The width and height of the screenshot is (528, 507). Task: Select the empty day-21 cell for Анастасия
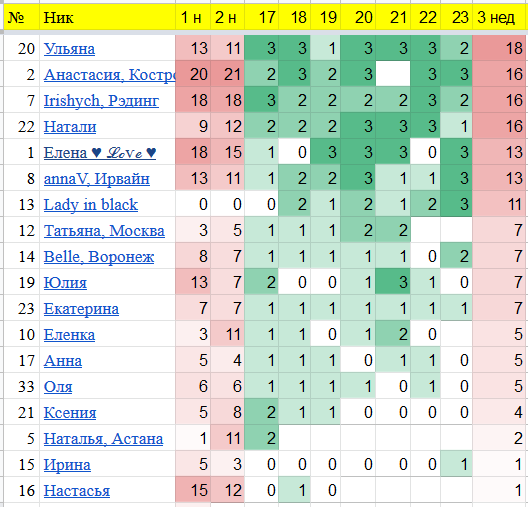(x=393, y=74)
